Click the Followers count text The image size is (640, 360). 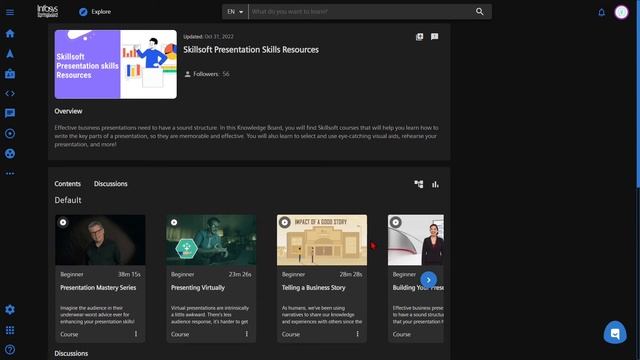pyautogui.click(x=207, y=74)
